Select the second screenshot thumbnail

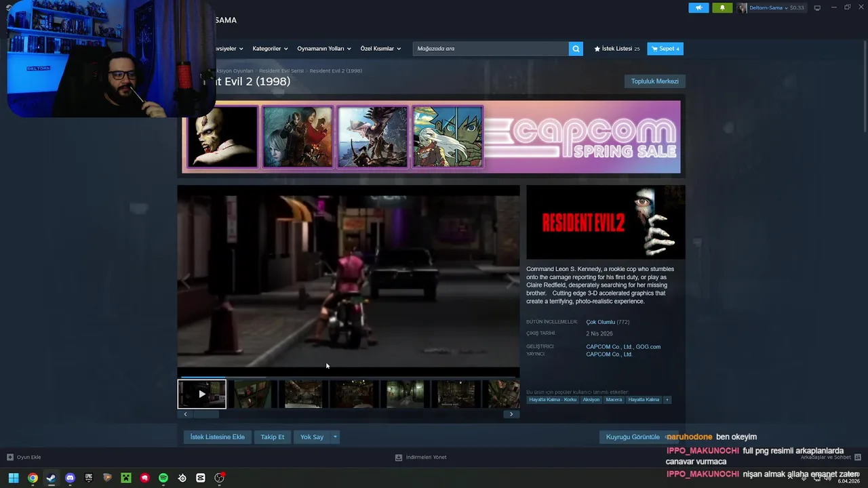(253, 394)
